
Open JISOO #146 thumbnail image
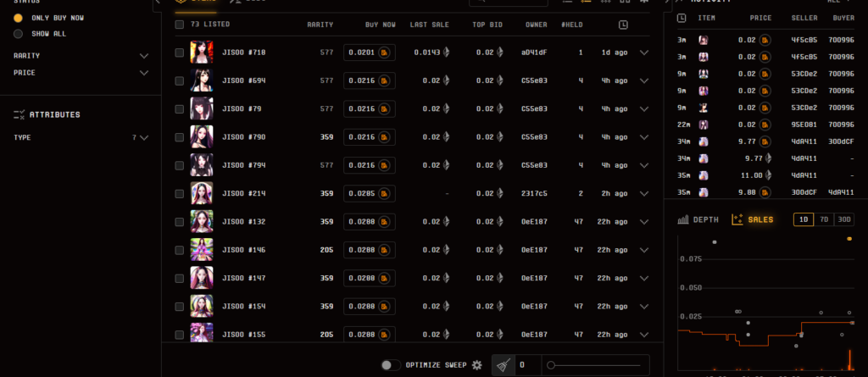click(202, 250)
